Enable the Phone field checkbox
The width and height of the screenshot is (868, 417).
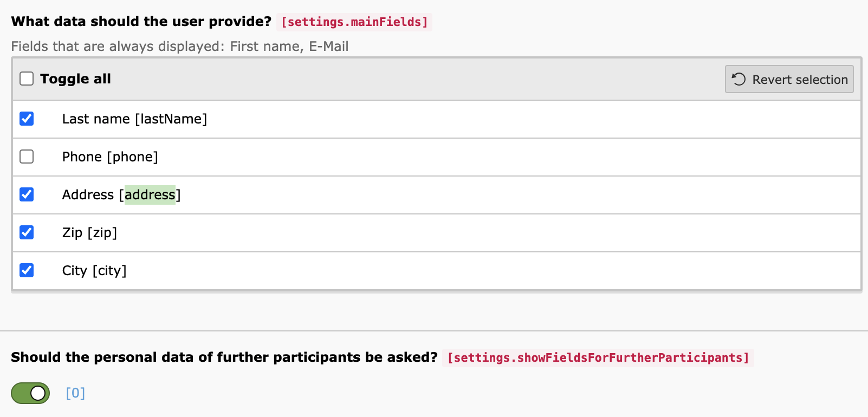pyautogui.click(x=27, y=157)
